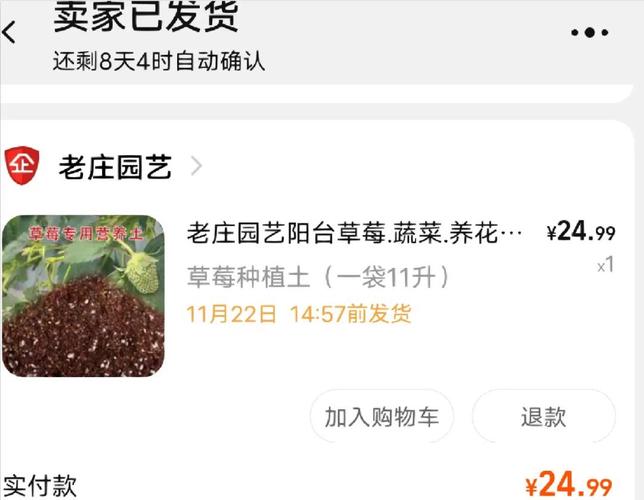Screen dimensions: 644x500
Task: Tap the x1 quantity label
Action: pyautogui.click(x=606, y=265)
